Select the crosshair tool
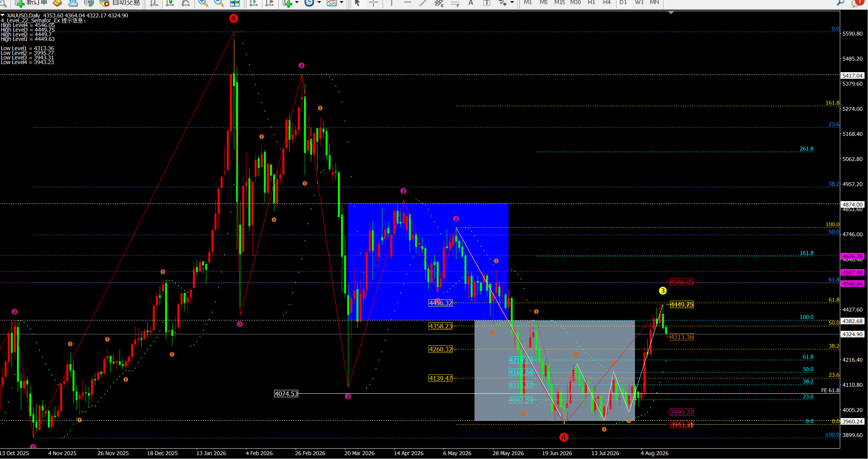 [373, 3]
